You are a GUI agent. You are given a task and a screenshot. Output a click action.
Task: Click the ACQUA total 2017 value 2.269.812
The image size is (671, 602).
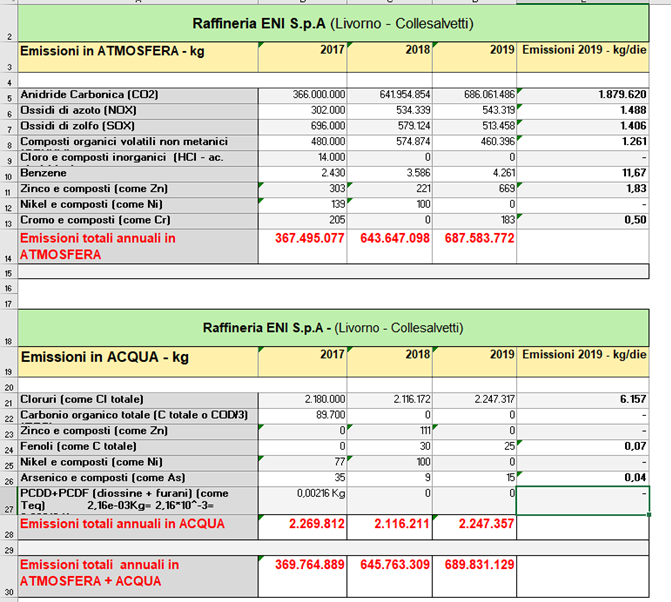(303, 527)
